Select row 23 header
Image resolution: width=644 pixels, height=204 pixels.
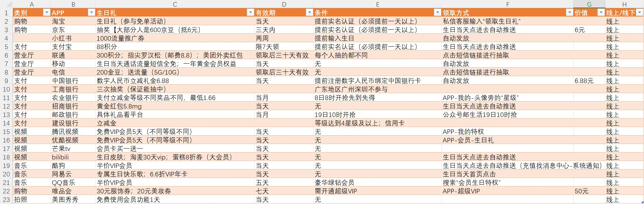[6, 199]
